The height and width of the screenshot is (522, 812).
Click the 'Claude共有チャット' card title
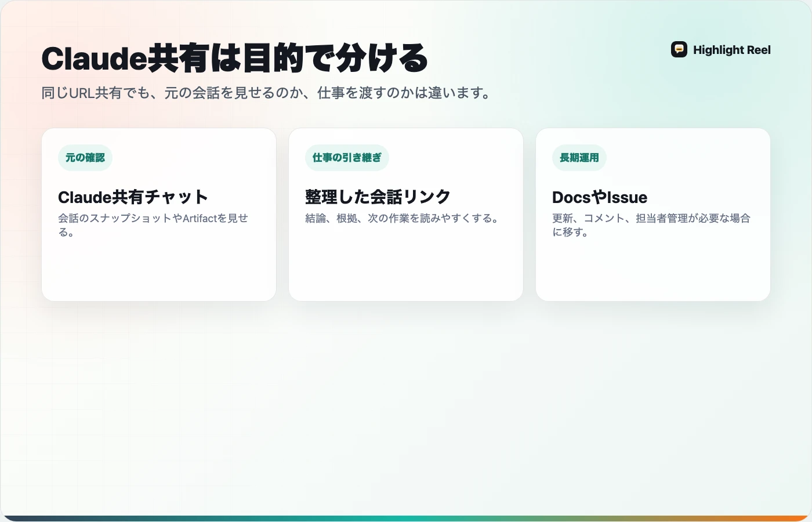point(133,197)
